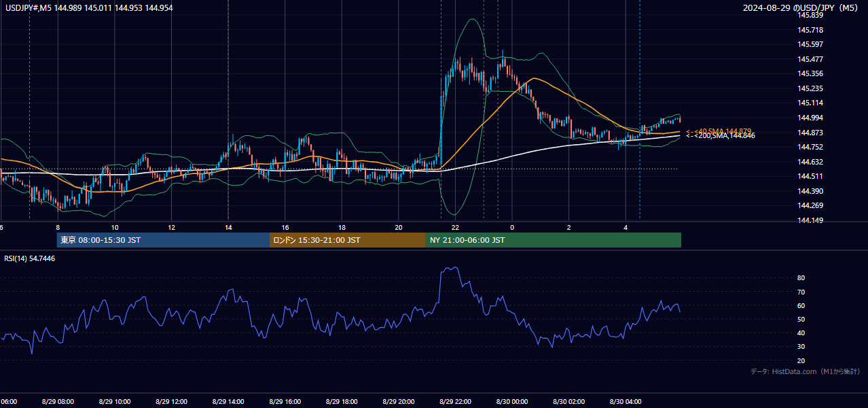Click hour label 18 under the price chart

point(342,227)
